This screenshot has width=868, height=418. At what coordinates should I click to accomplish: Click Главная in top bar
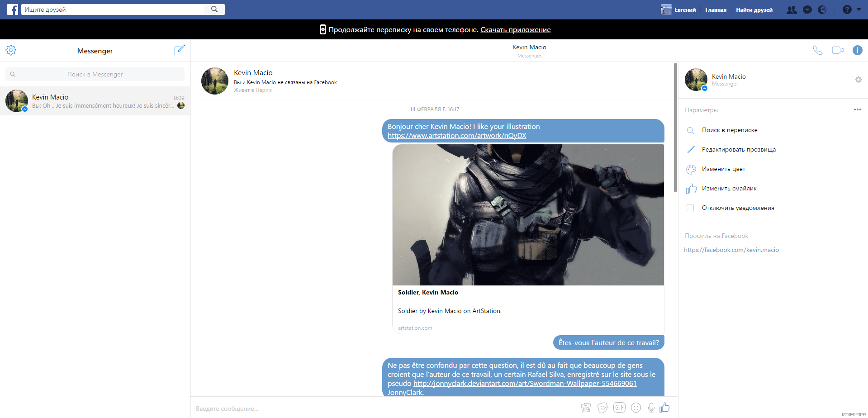pos(716,10)
